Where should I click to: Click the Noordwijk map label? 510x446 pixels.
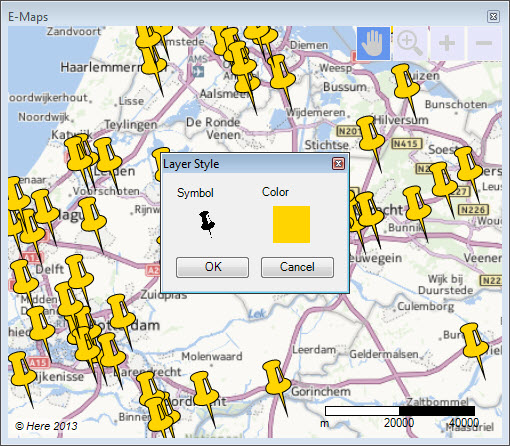tap(44, 117)
